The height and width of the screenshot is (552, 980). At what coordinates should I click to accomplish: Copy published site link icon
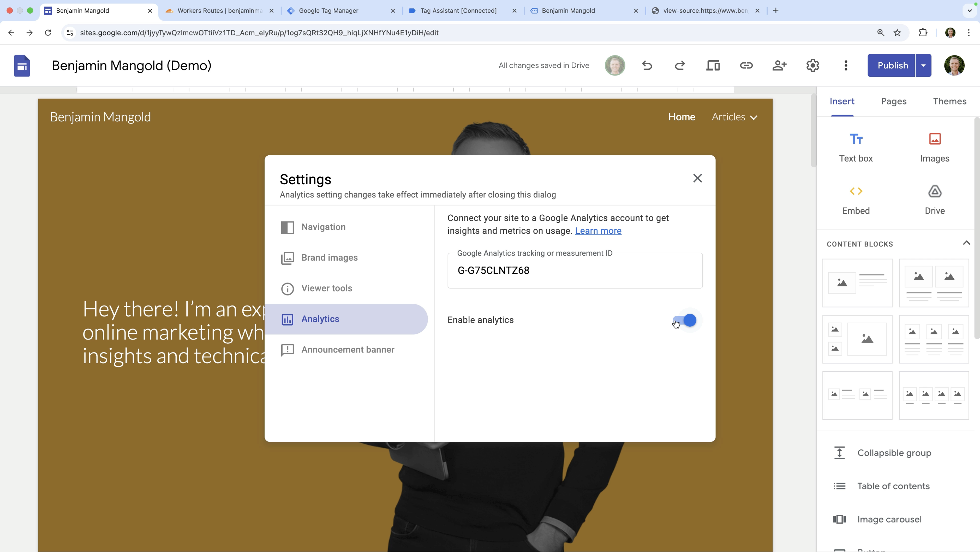coord(746,66)
